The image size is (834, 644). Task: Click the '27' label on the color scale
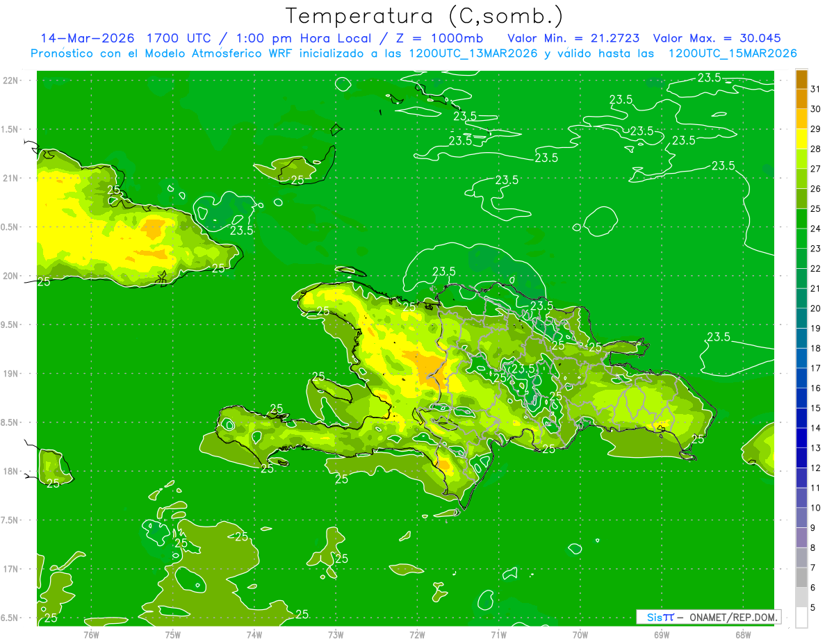click(x=815, y=169)
